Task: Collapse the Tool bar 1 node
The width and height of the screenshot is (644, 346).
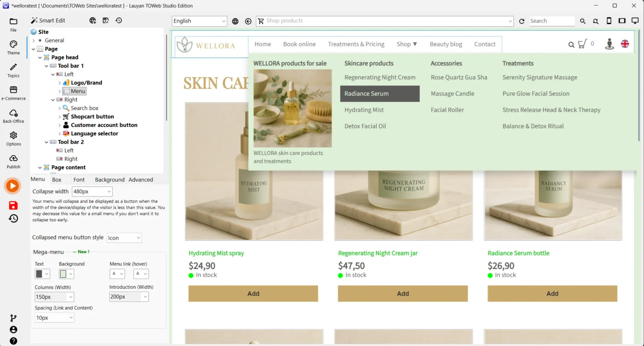Action: [46, 66]
